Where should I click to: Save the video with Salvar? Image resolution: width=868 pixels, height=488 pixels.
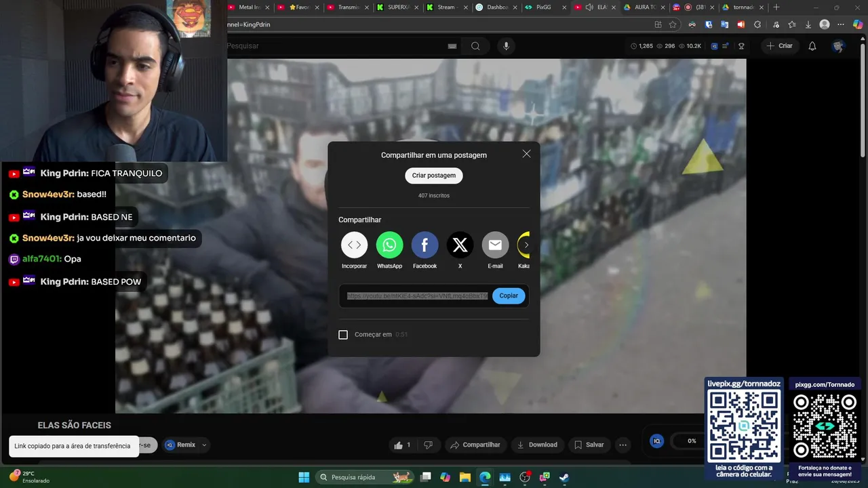[x=589, y=445]
